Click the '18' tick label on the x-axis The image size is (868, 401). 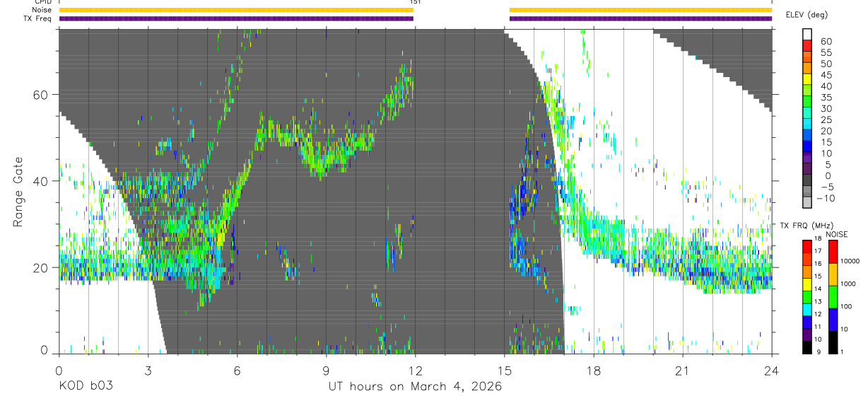coord(594,371)
